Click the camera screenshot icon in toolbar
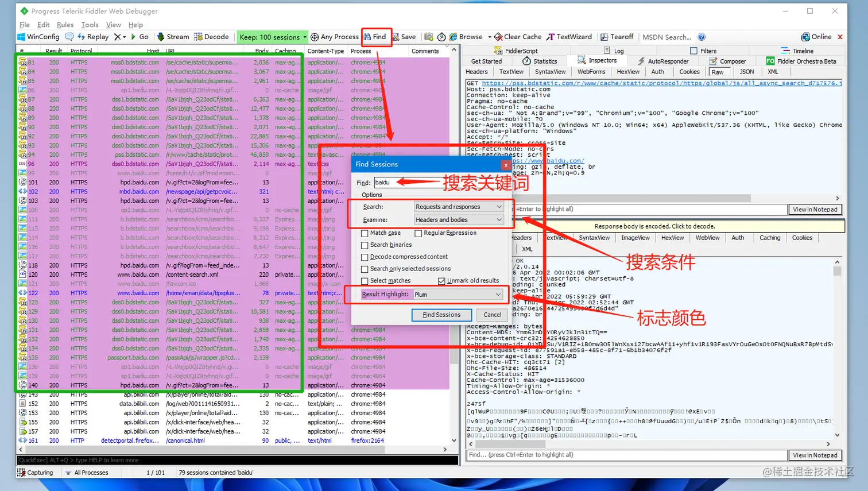868x491 pixels. (428, 37)
